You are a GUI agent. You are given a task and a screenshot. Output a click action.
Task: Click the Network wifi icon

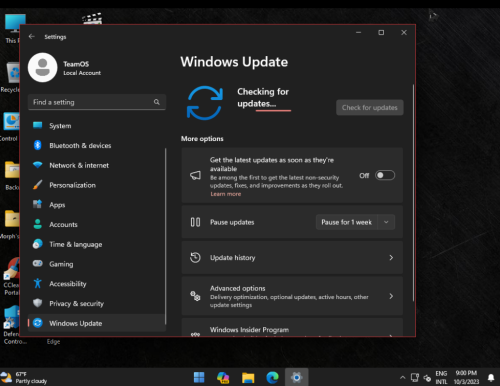pos(38,165)
